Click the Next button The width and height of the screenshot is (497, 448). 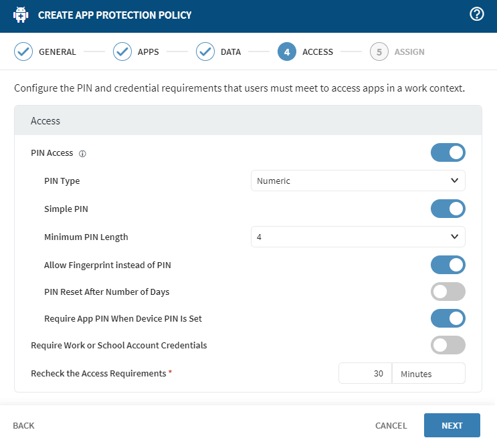[x=452, y=425]
